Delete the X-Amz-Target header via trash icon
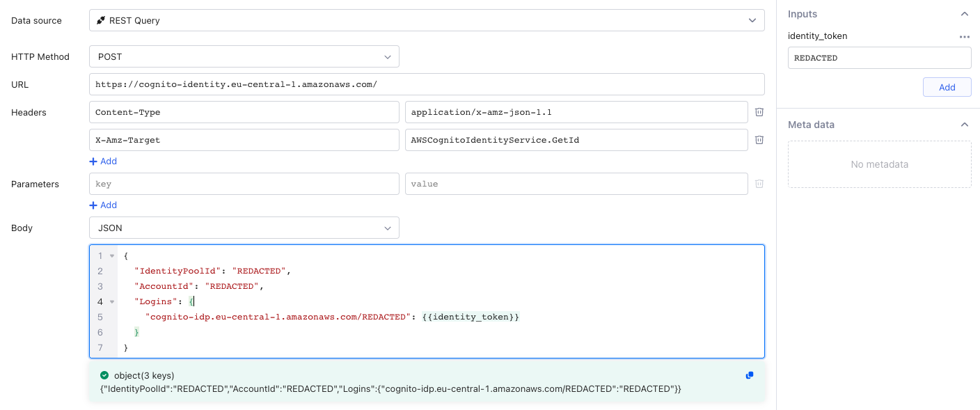Viewport: 980px width, 410px height. click(759, 139)
